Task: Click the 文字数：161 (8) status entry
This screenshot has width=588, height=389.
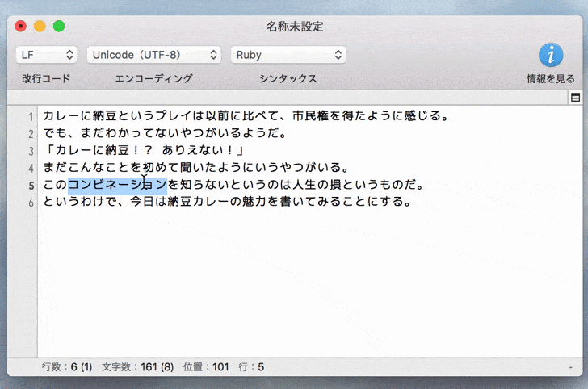Action: pos(137,367)
